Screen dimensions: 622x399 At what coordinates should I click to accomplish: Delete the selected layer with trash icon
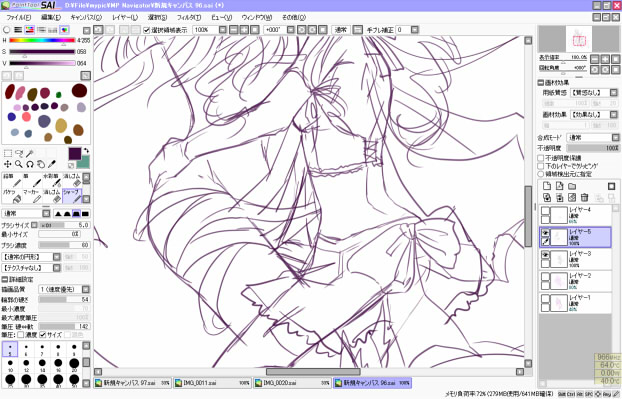click(584, 197)
